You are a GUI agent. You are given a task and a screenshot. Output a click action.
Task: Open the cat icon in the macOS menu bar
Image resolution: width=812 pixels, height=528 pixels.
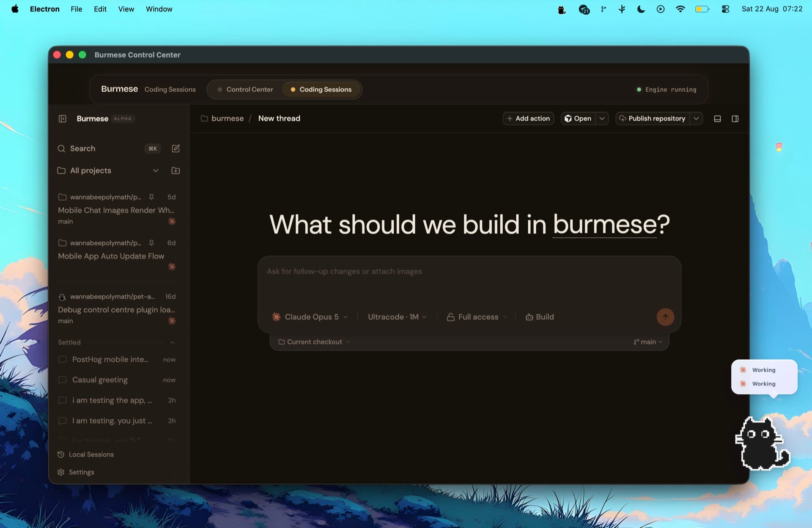click(562, 9)
